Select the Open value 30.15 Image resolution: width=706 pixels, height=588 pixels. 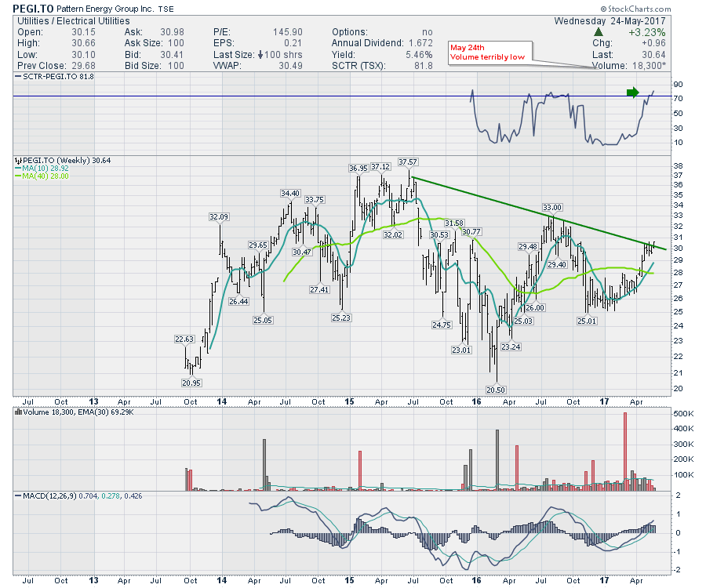pos(83,32)
